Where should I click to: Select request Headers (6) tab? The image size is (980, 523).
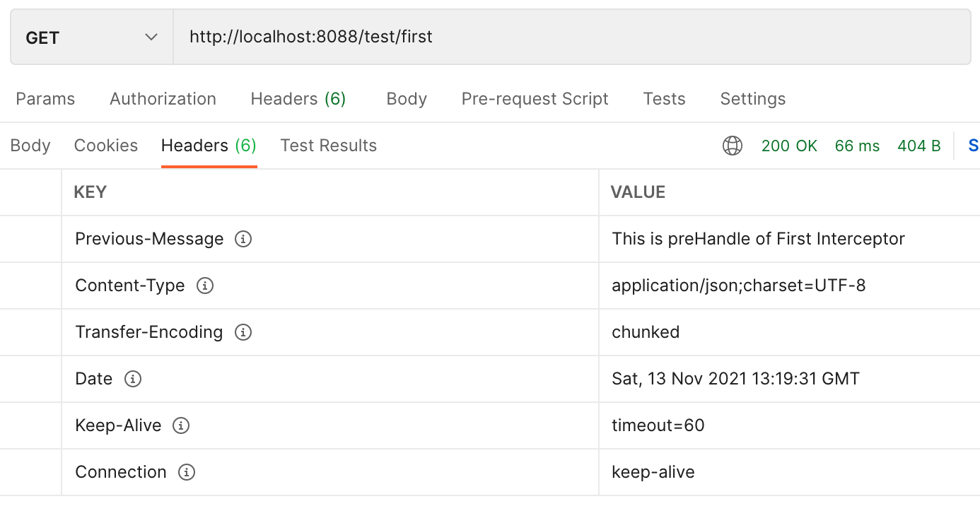click(x=298, y=99)
